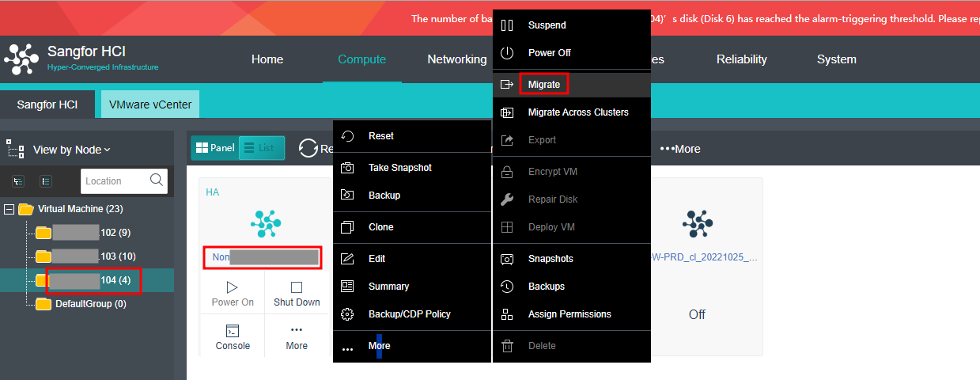
Task: Open the Networking navigation tab
Action: click(x=457, y=59)
